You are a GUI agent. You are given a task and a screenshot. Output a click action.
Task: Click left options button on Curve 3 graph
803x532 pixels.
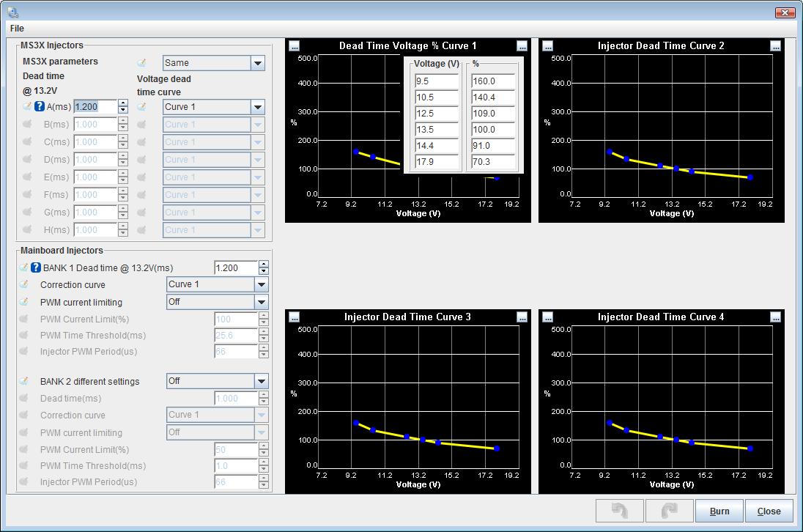pyautogui.click(x=294, y=317)
